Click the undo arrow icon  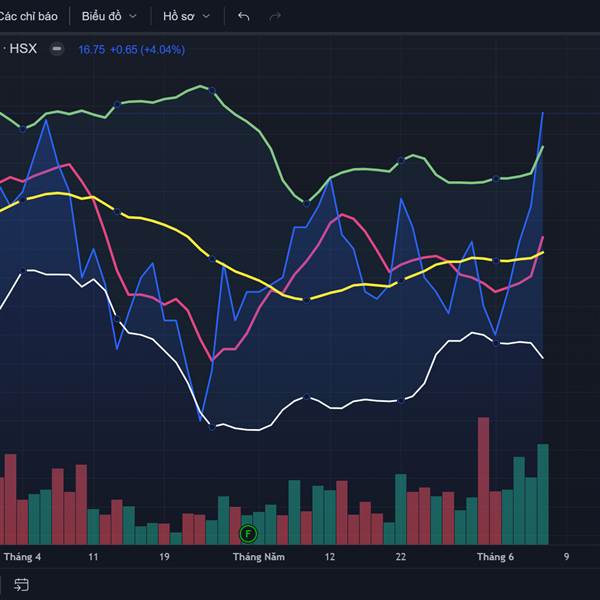[244, 17]
